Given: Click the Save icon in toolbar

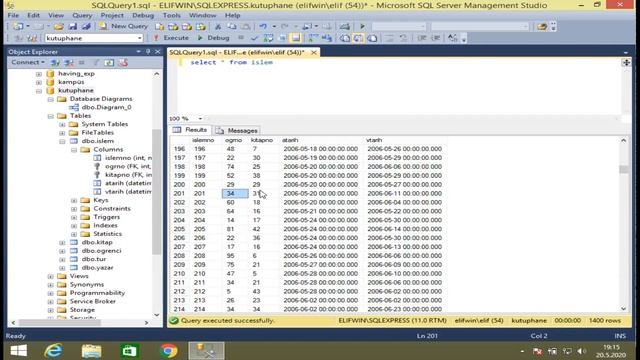Looking at the screenshot, I should click(73, 27).
